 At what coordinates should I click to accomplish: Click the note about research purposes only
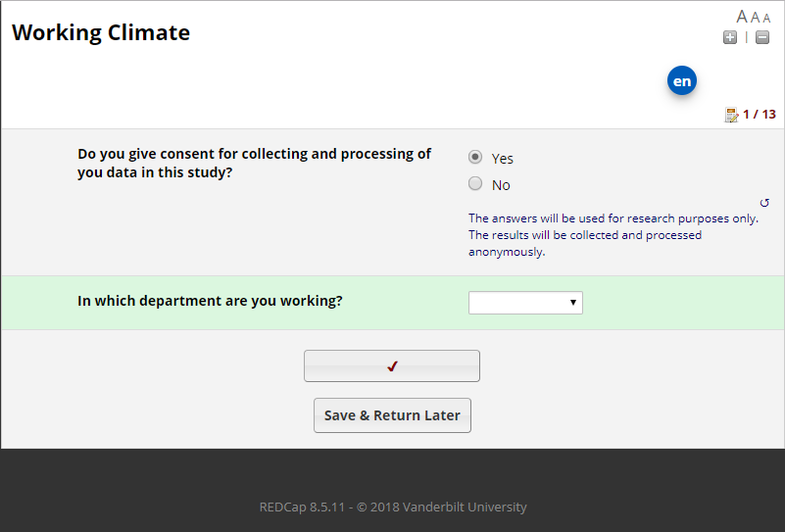point(613,235)
